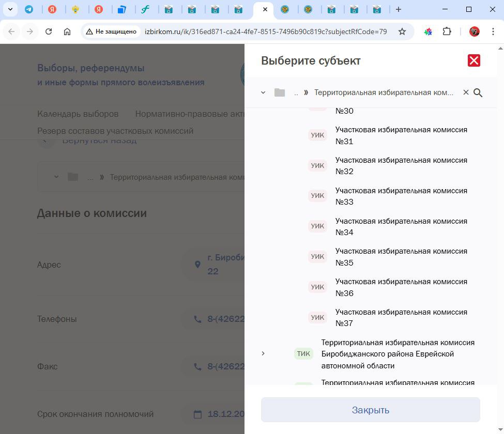Click the fax number in Факс row
This screenshot has width=504, height=434.
226,366
